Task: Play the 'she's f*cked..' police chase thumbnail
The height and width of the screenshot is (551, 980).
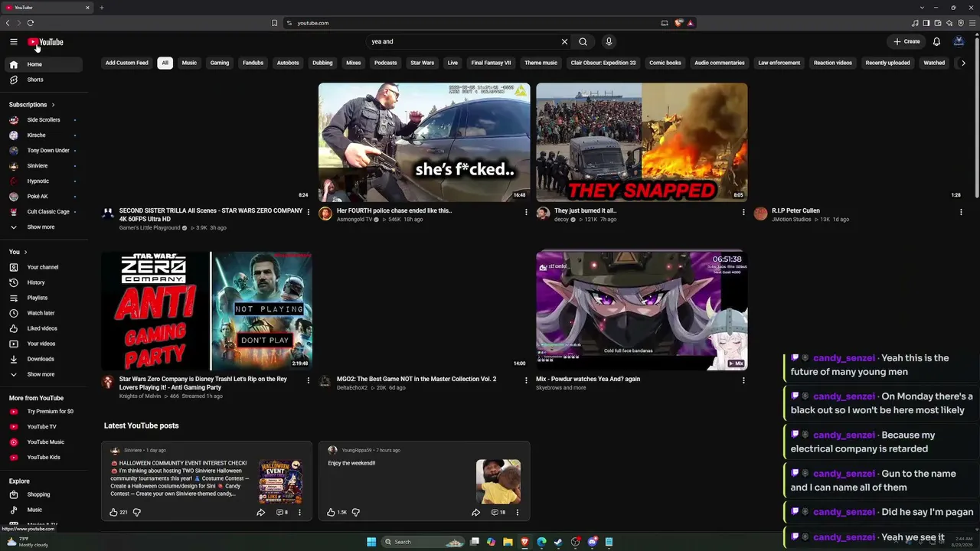Action: click(x=424, y=142)
